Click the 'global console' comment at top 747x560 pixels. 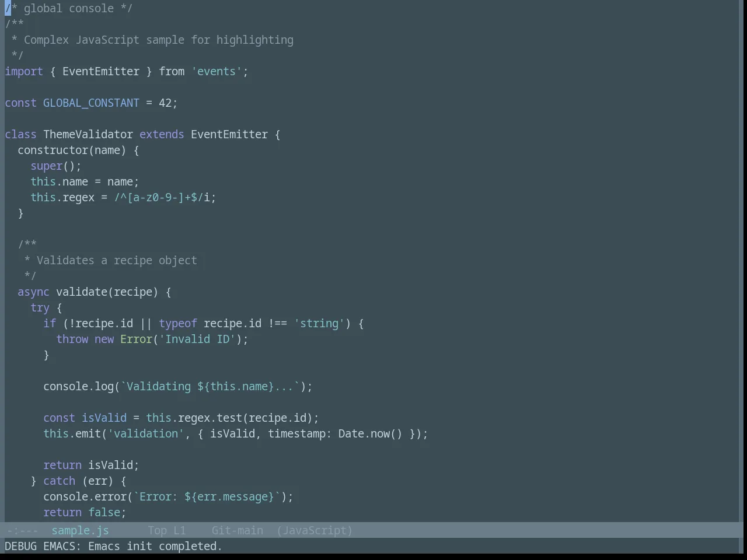click(69, 8)
